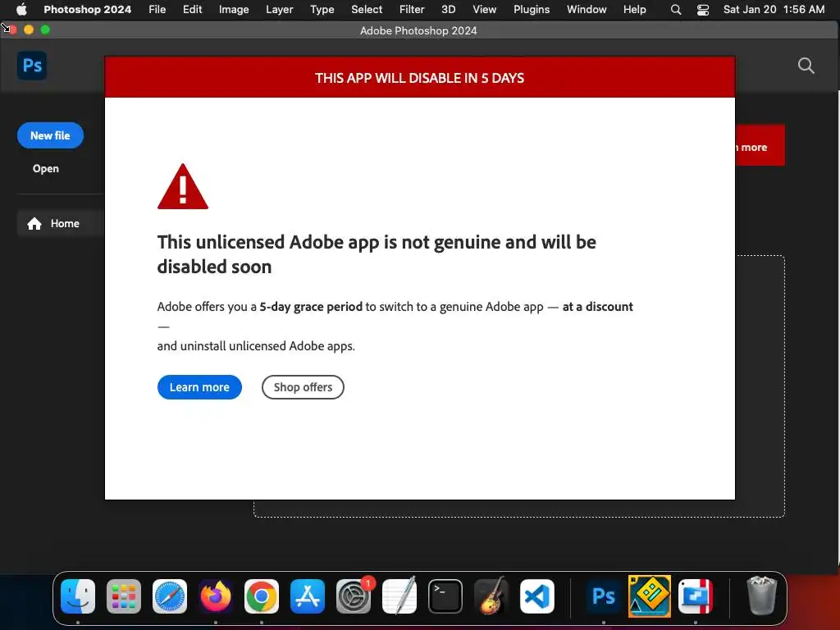Launch Firefox from the dock
840x630 pixels.
tap(216, 596)
